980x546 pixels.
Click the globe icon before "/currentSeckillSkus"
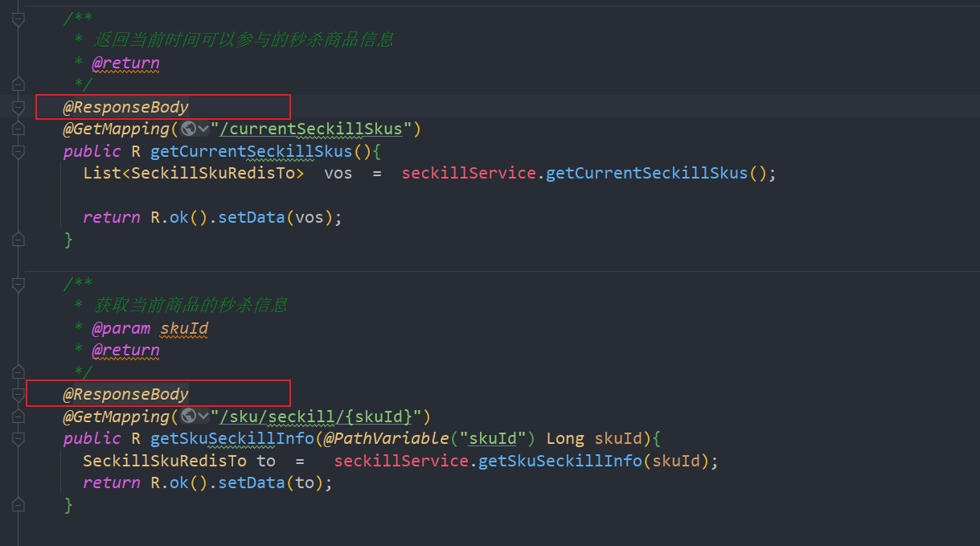pyautogui.click(x=188, y=129)
